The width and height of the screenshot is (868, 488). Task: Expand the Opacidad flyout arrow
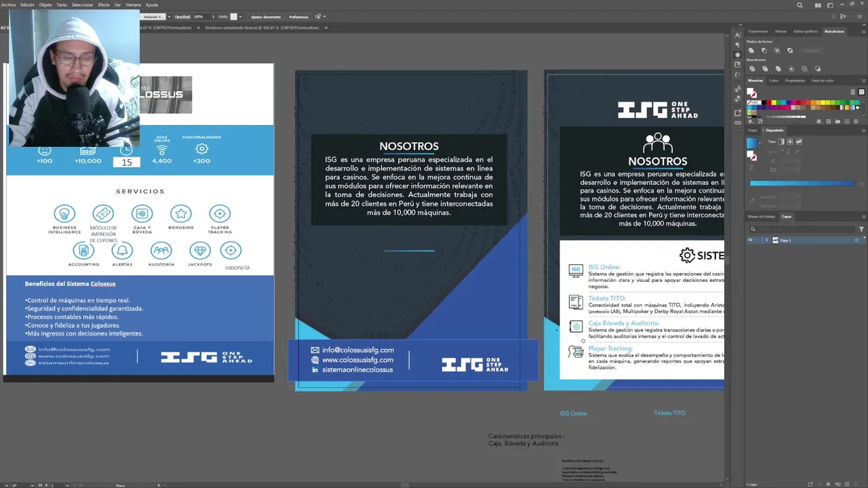213,17
